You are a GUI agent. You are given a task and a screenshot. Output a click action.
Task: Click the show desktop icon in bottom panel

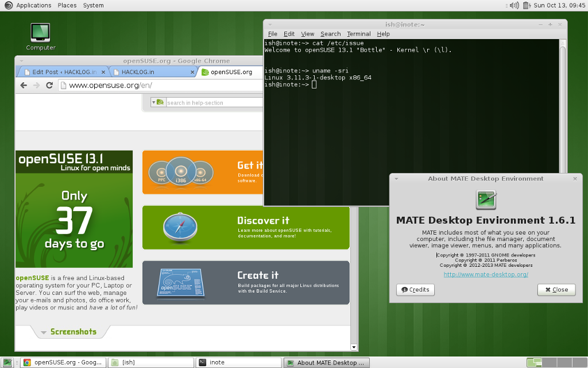(7, 362)
